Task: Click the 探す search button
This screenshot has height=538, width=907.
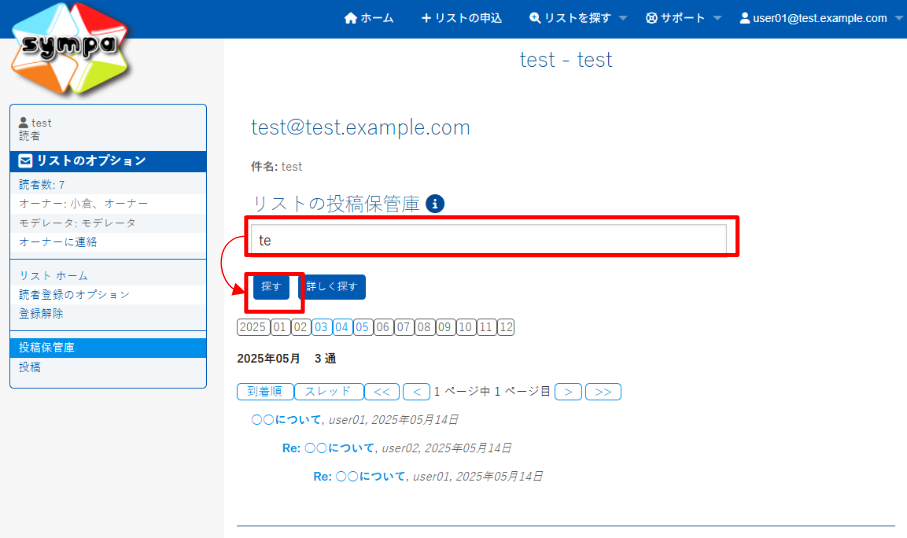Action: pos(271,286)
